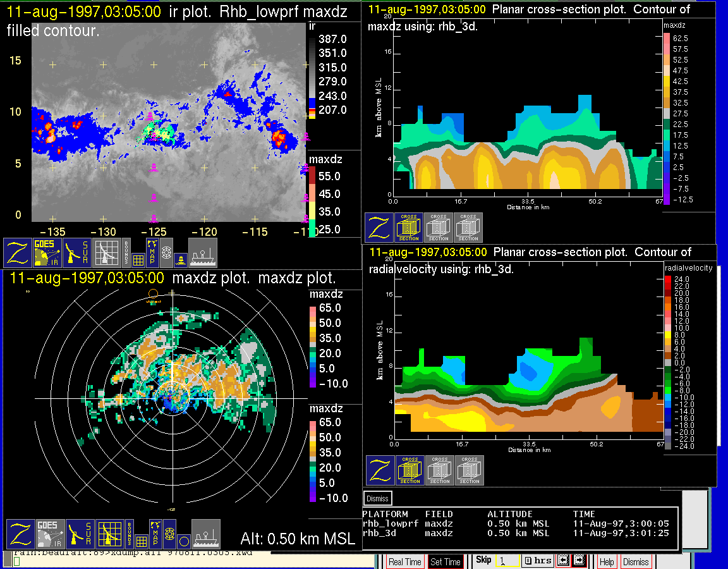Click the Dismiss button above the platform table
This screenshot has width=728, height=569.
tap(378, 498)
